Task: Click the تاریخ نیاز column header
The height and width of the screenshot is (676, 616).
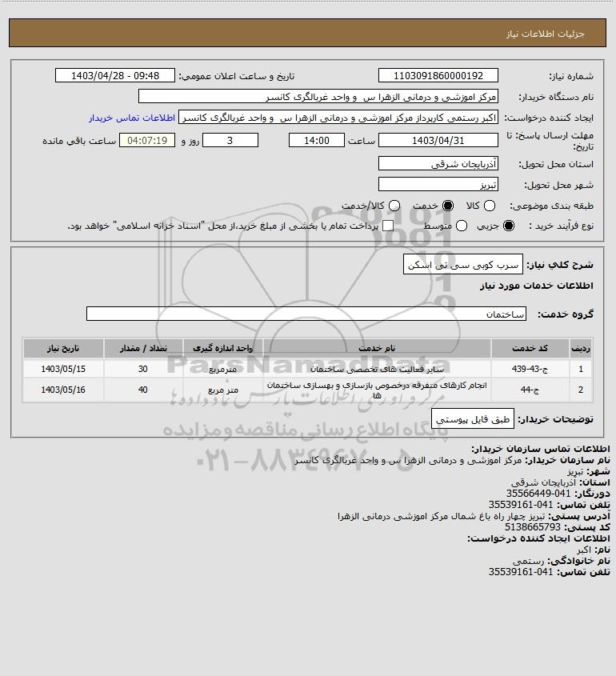Action: coord(63,348)
